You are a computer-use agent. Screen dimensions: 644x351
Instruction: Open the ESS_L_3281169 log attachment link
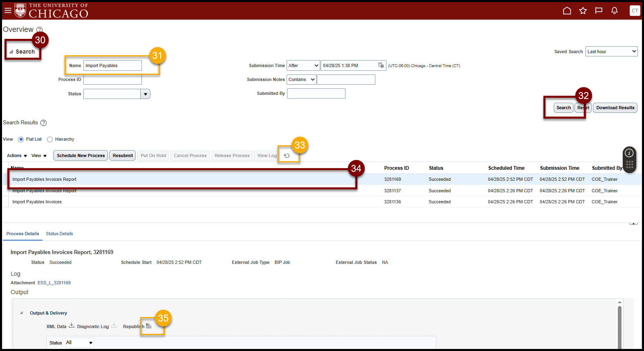[x=54, y=283]
